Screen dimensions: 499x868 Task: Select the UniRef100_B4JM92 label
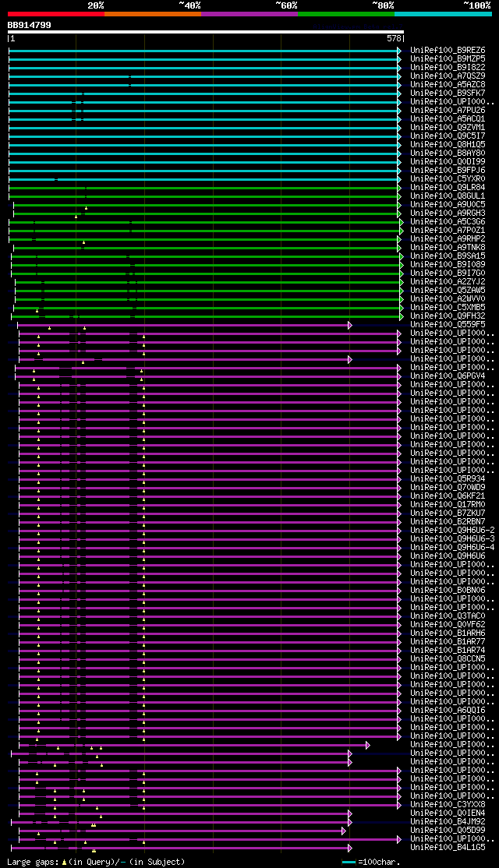tap(448, 822)
